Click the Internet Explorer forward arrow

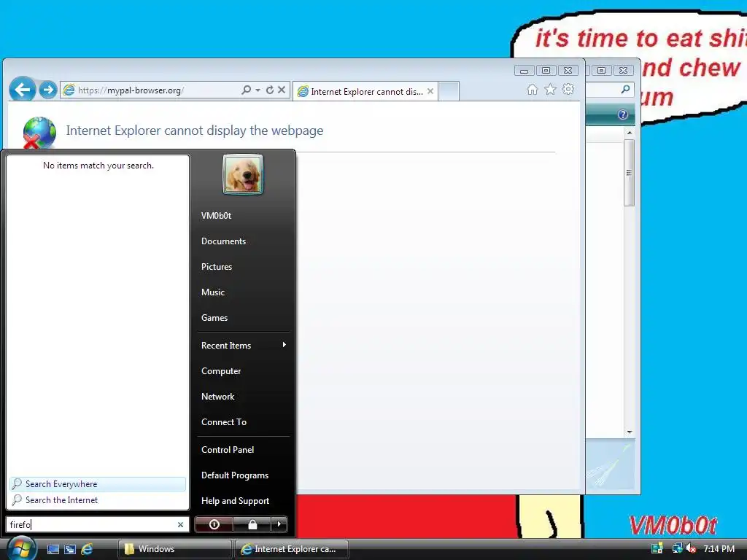47,90
